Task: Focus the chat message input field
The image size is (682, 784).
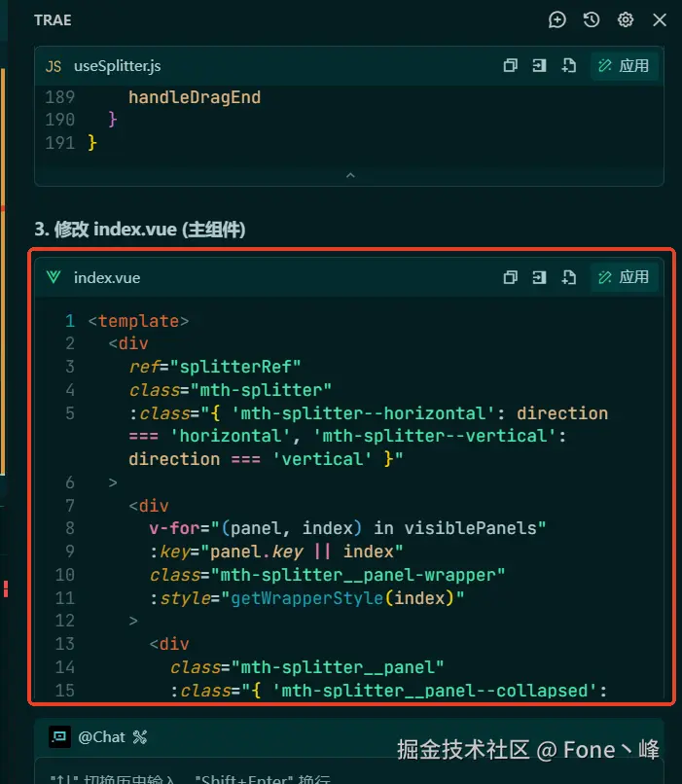Action: pos(292,776)
